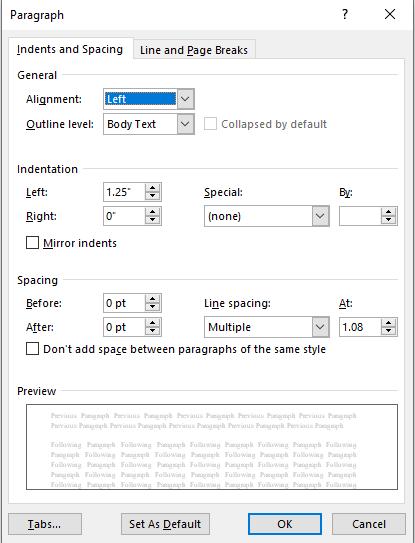Increase Before spacing with up arrow
This screenshot has width=415, height=543.
152,299
